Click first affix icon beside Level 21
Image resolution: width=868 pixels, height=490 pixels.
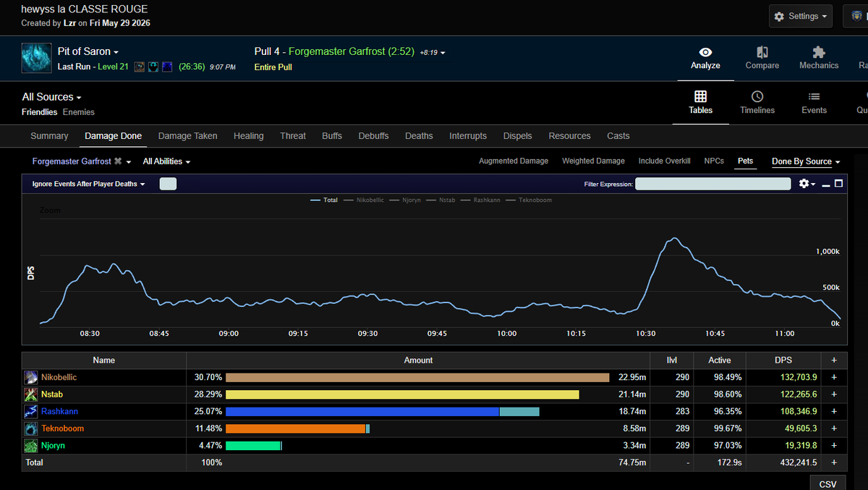(139, 67)
